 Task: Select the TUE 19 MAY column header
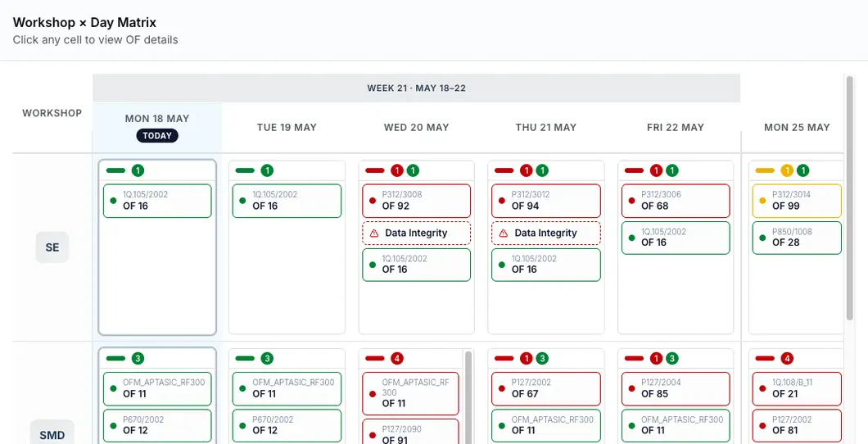point(287,127)
